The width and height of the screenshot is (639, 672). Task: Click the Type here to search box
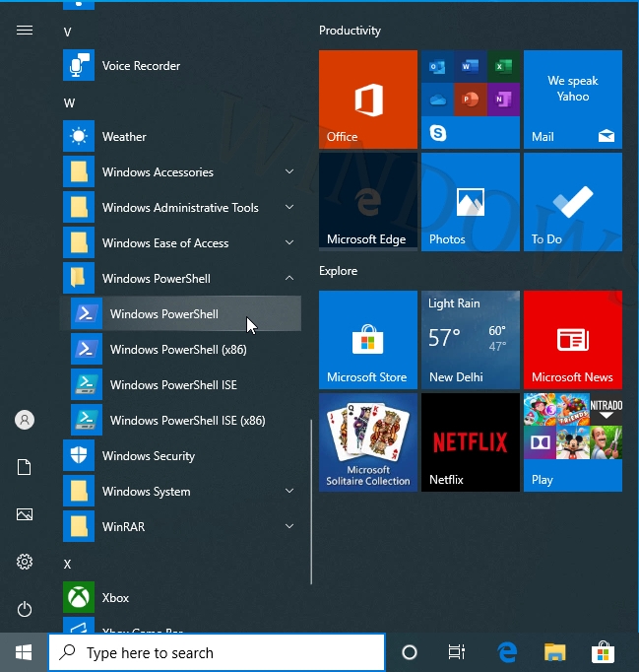point(217,652)
